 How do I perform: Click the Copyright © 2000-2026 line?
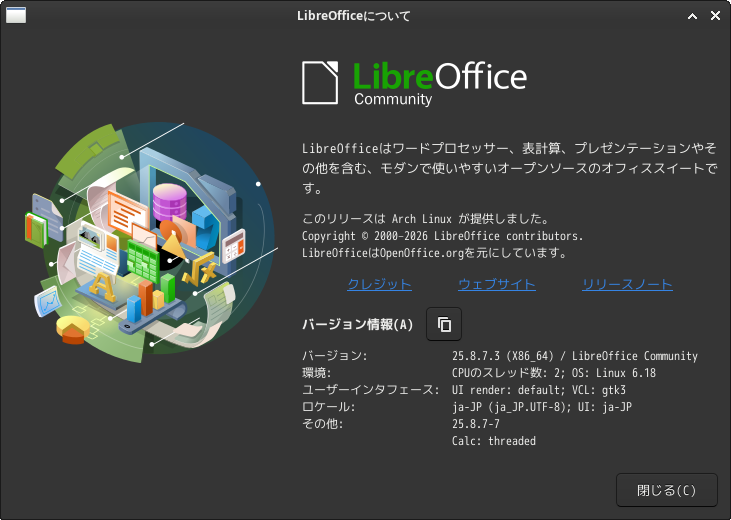pos(442,236)
